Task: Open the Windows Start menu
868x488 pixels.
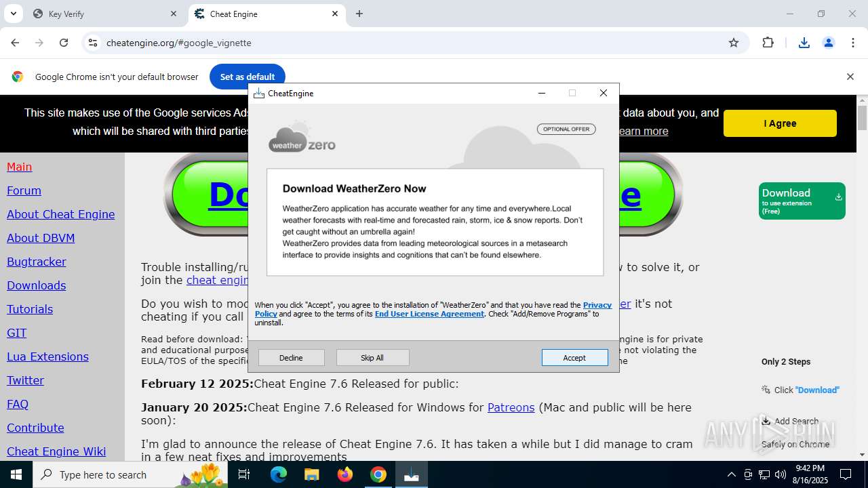Action: pos(16,474)
